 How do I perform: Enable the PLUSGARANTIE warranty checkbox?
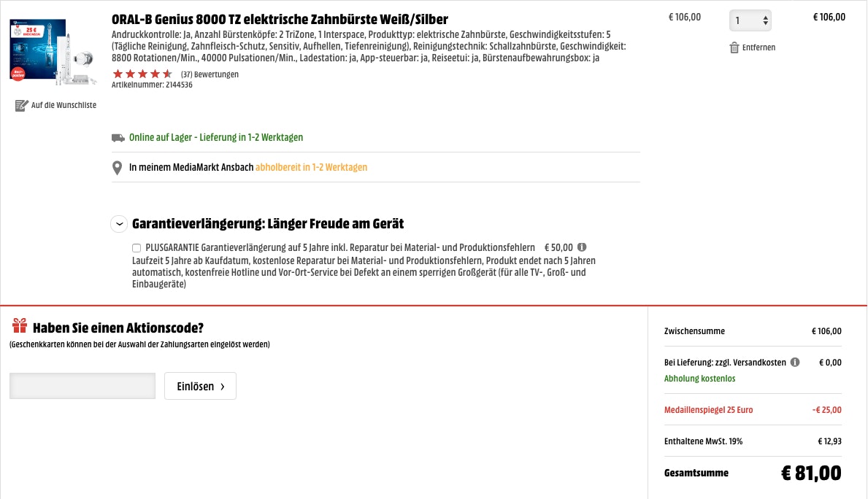(x=137, y=248)
